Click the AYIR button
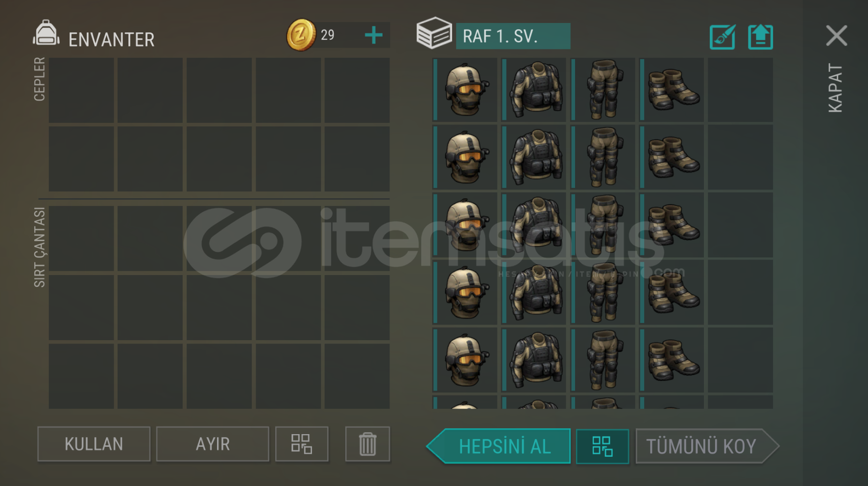The image size is (868, 486). pyautogui.click(x=213, y=444)
